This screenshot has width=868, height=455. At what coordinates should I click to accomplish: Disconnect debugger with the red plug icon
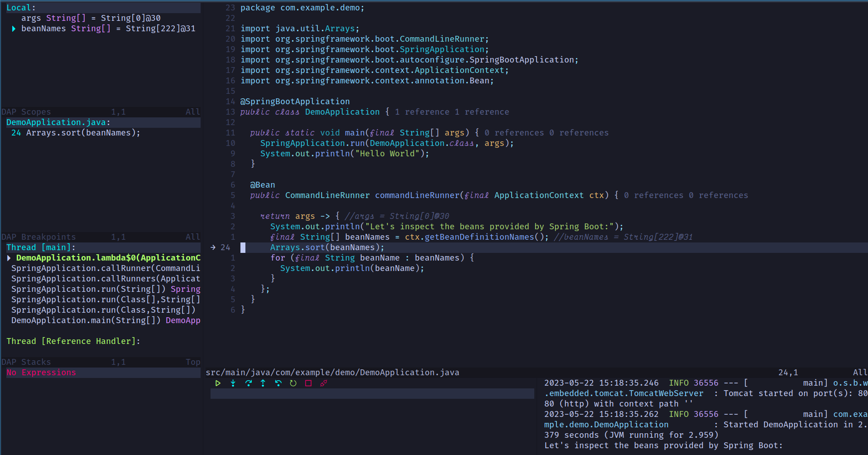(323, 383)
